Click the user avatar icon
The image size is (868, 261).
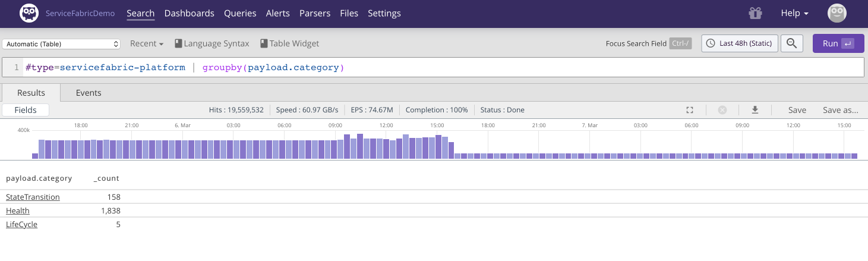click(x=837, y=13)
